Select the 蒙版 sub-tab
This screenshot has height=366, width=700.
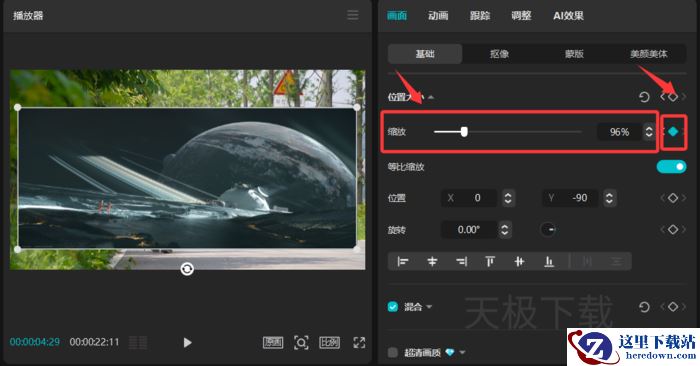coord(574,54)
